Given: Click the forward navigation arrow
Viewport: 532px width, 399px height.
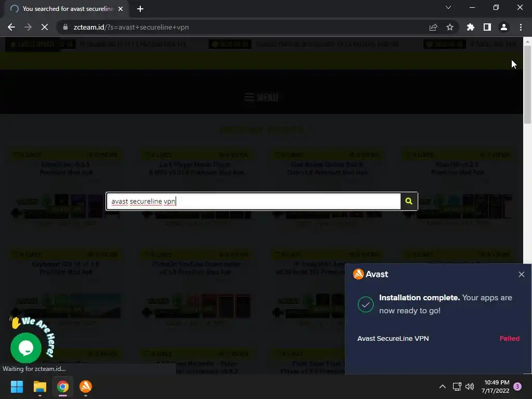Looking at the screenshot, I should pos(28,27).
